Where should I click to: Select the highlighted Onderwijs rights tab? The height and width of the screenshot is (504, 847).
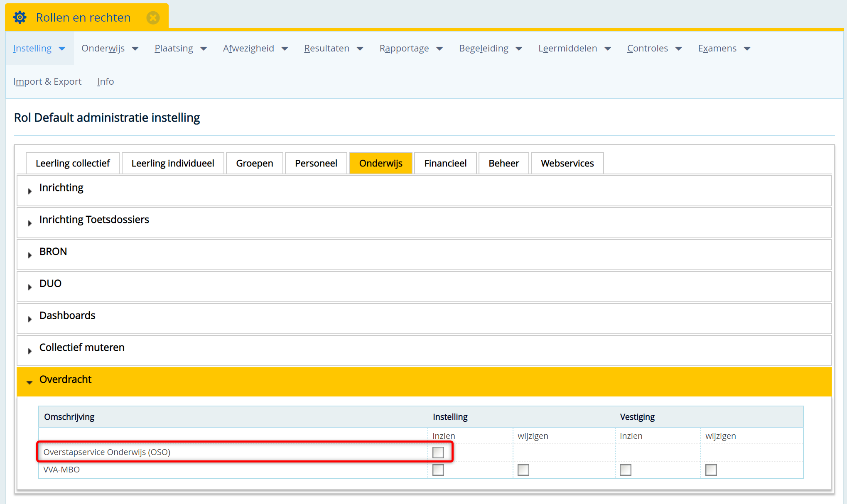pos(381,163)
